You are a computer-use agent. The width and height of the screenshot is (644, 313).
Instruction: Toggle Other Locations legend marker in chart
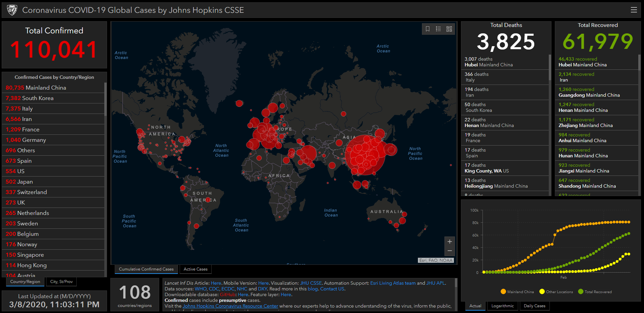point(542,292)
